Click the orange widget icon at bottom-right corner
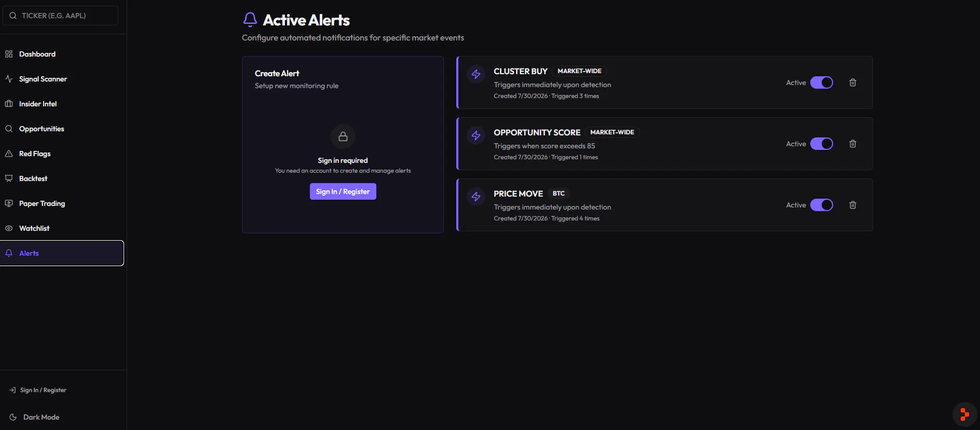The image size is (980, 430). (x=965, y=414)
